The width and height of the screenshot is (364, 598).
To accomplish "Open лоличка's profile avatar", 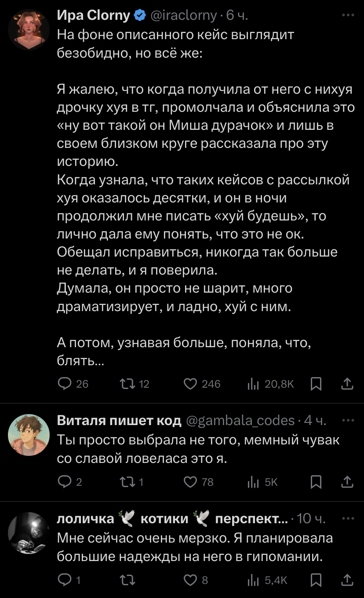I will click(29, 533).
